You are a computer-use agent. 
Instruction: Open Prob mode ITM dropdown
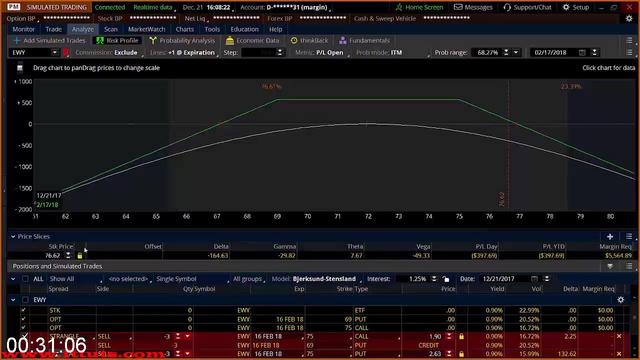tap(393, 53)
